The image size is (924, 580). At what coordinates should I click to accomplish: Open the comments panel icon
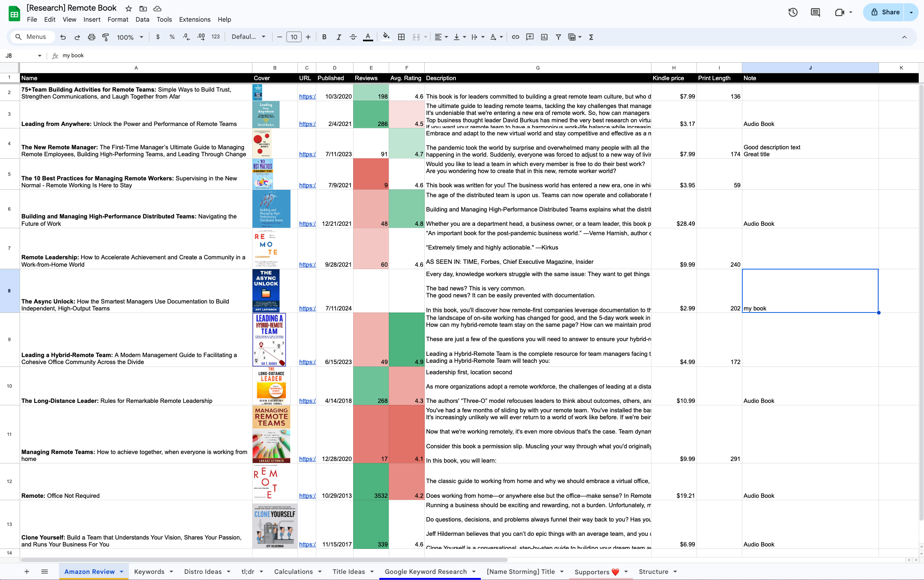[x=815, y=12]
